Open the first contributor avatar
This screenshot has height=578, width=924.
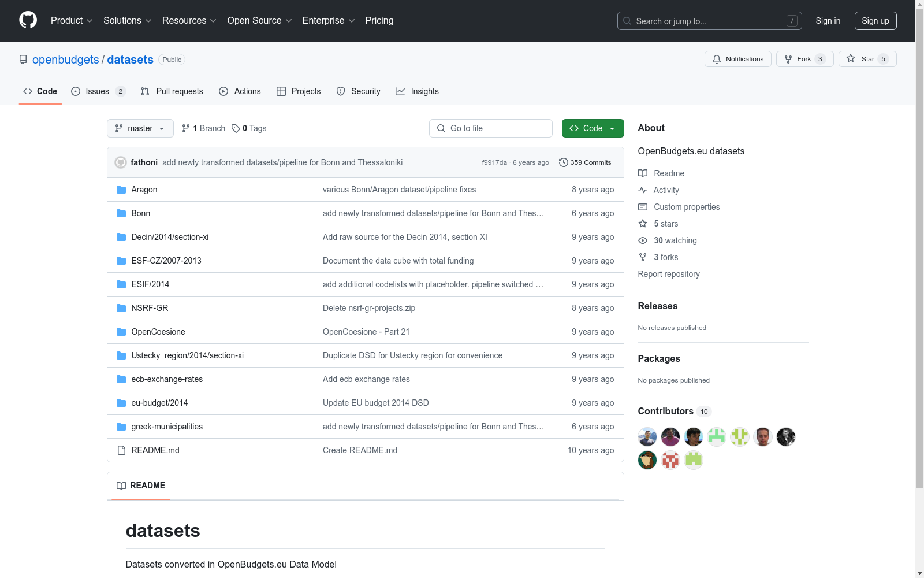[647, 437]
